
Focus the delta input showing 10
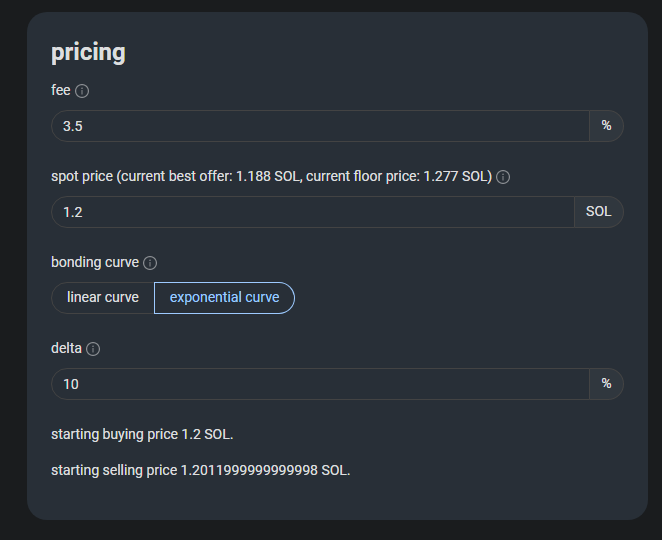coord(320,384)
